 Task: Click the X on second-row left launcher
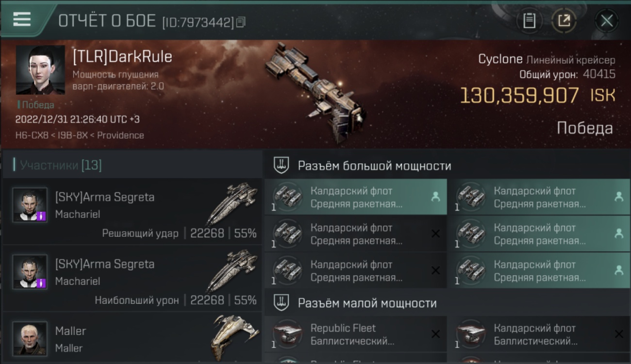click(x=436, y=234)
